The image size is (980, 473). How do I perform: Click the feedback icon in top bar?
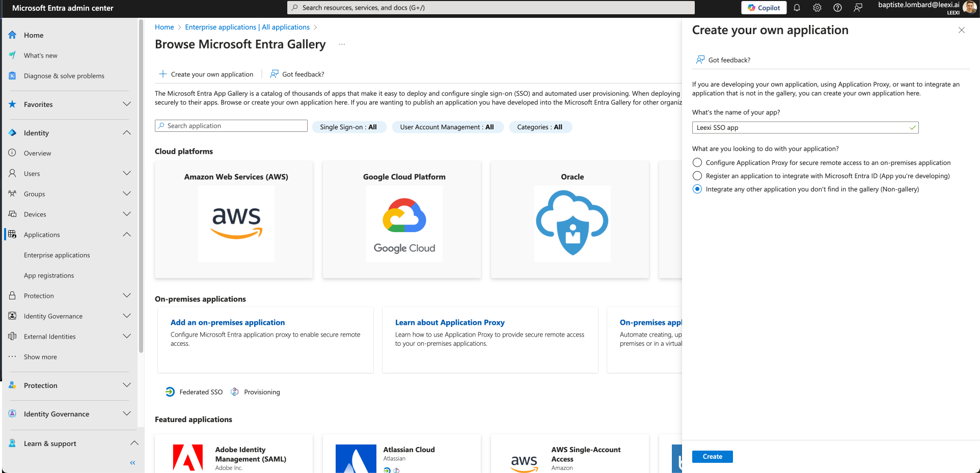tap(858, 8)
